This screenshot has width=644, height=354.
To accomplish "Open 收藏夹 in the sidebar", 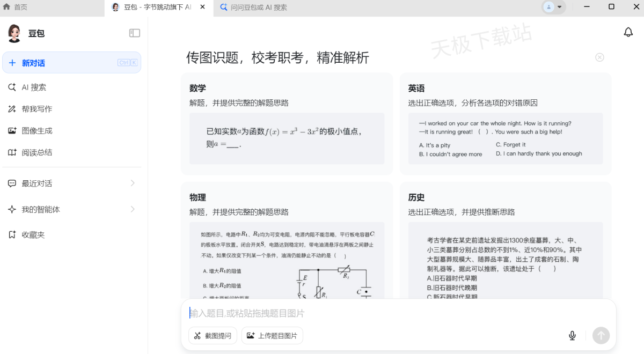I will pyautogui.click(x=72, y=235).
